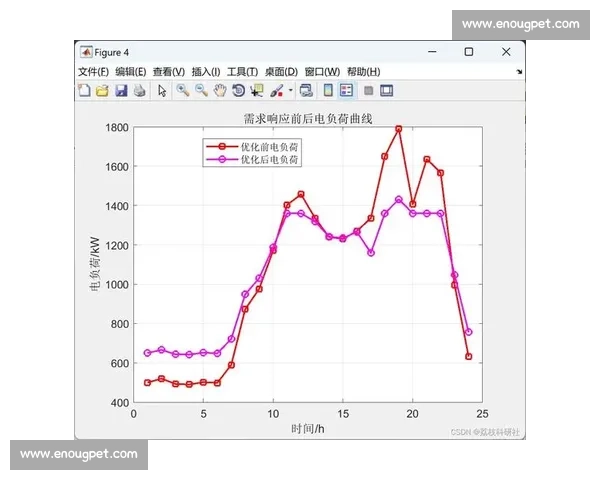Select the Edit Plot arrow tool
The image size is (600, 480).
[162, 91]
